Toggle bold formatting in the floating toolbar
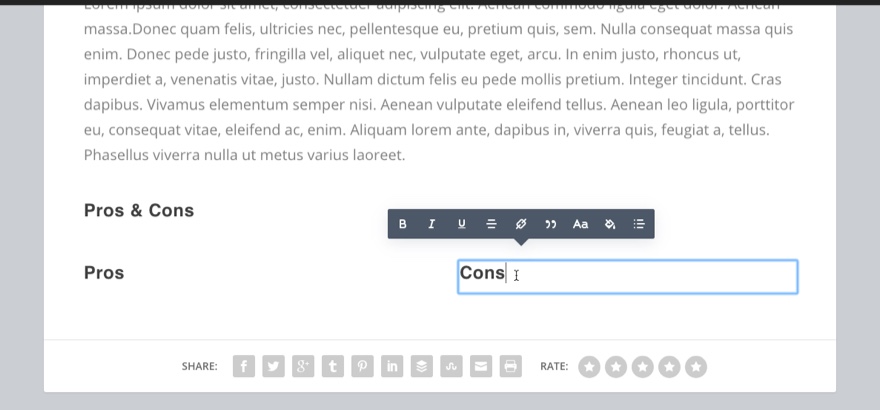 tap(403, 224)
